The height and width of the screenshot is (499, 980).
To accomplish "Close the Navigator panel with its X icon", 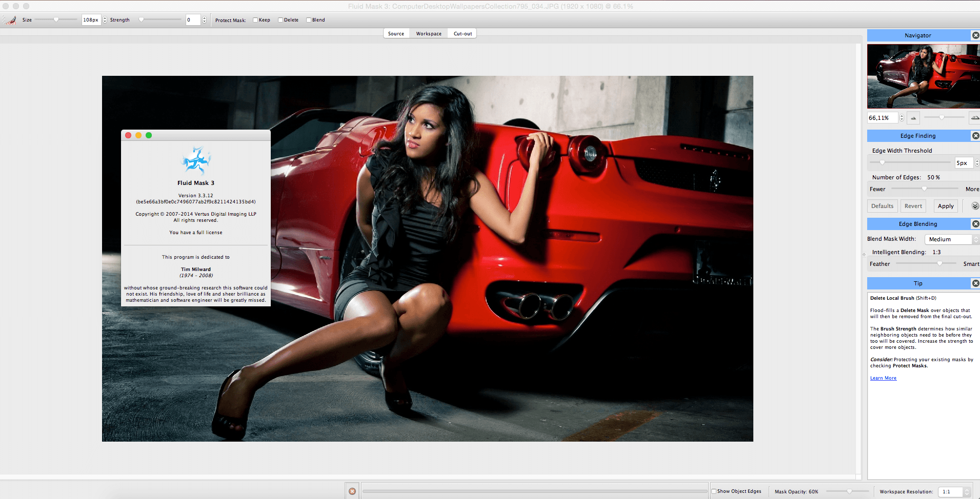I will coord(975,35).
